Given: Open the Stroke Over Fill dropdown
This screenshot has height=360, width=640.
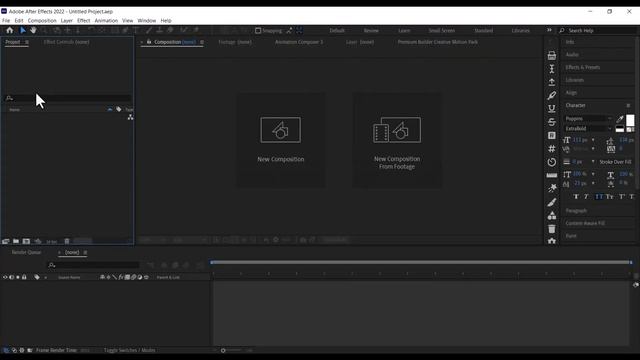Looking at the screenshot, I should (615, 162).
